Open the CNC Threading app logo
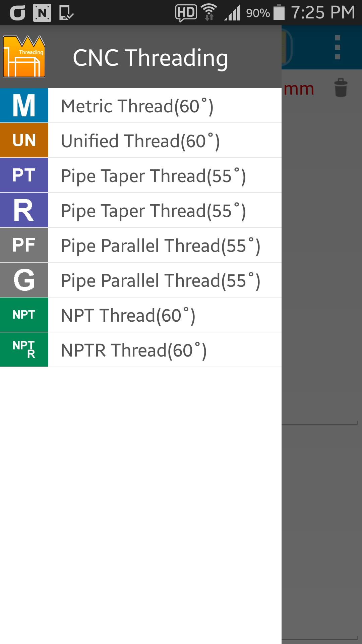Viewport: 362px width, 644px height. point(24,56)
